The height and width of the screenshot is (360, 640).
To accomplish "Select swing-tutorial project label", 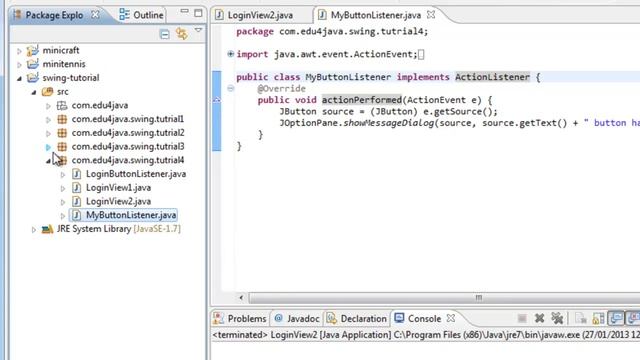I will (x=71, y=78).
